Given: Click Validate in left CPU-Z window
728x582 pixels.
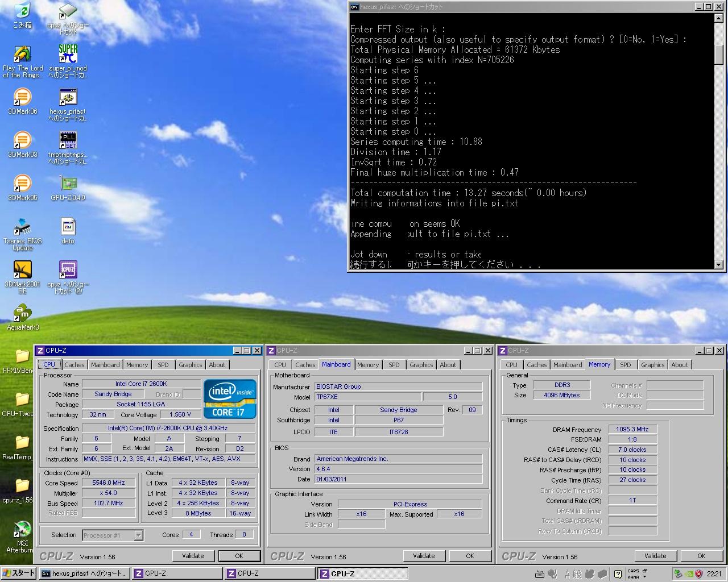Looking at the screenshot, I should (193, 556).
